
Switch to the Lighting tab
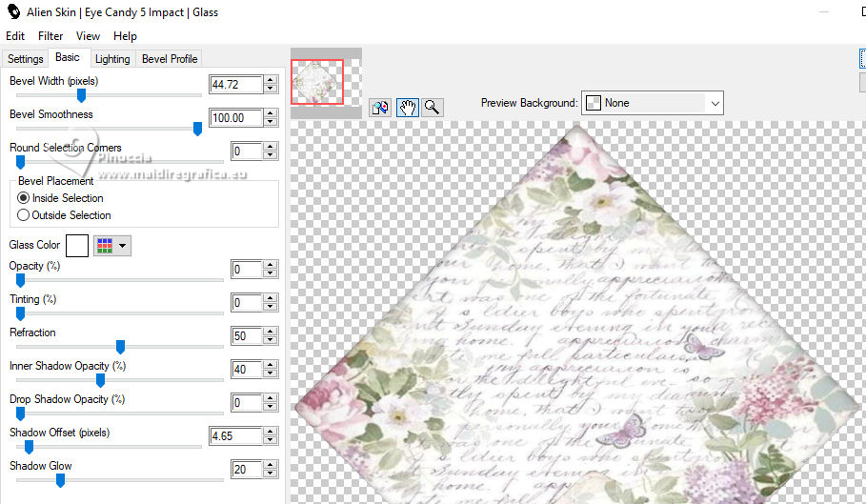[x=112, y=58]
